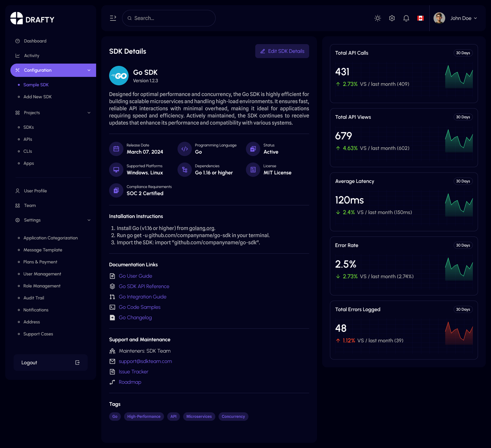Open the Go Integration Guide link
This screenshot has height=448, width=491.
pyautogui.click(x=143, y=297)
